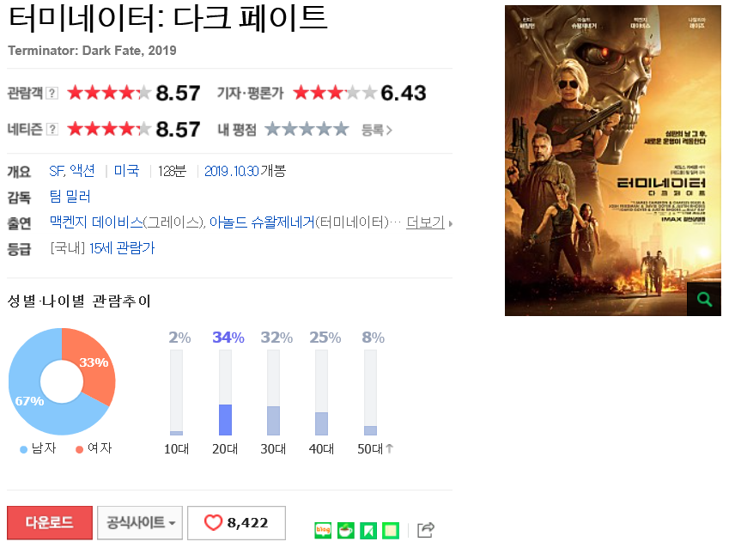The height and width of the screenshot is (560, 729).
Task: Open actor 아놀드 슈왈제네거 link
Action: click(262, 222)
